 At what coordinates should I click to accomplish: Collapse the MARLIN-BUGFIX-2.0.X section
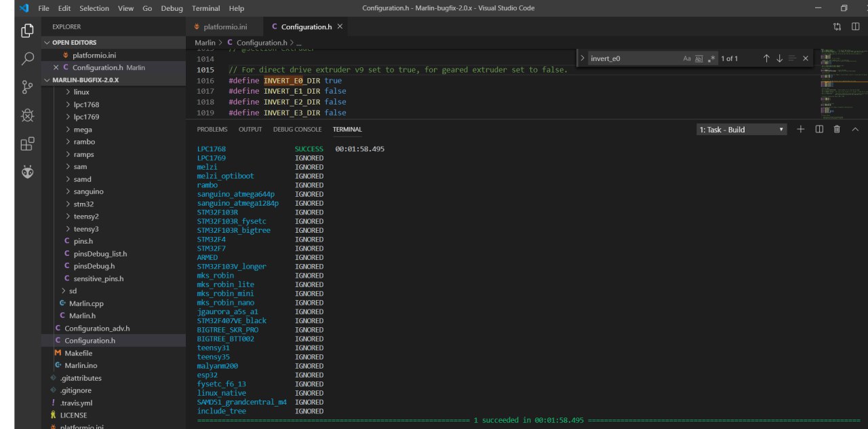(x=114, y=79)
